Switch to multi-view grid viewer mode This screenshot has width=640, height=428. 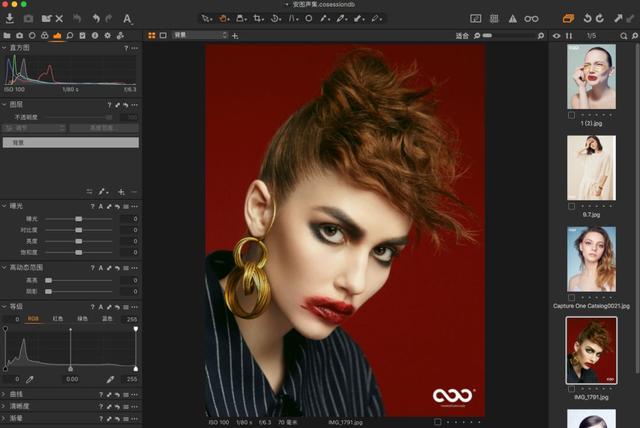pos(152,35)
